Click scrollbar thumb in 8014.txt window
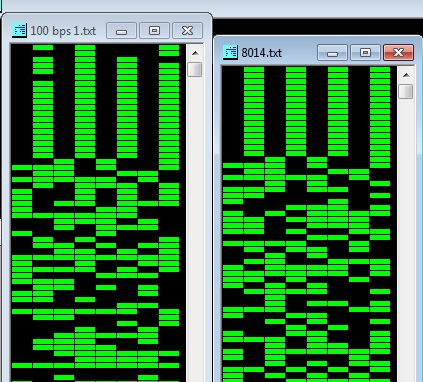 point(406,92)
